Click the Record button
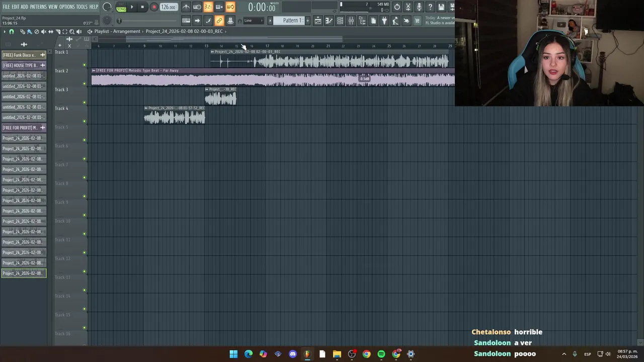The image size is (644, 362). pyautogui.click(x=154, y=7)
